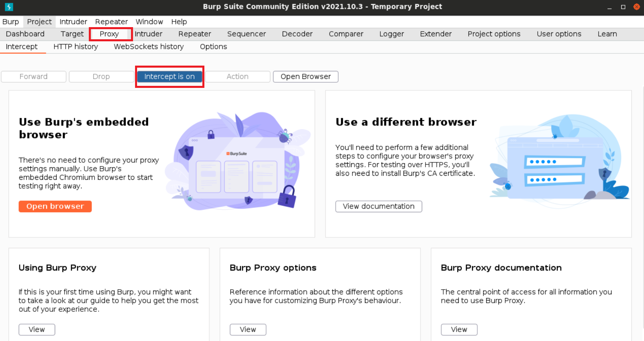This screenshot has width=644, height=341.
Task: Maximize the Burp Suite window
Action: (623, 7)
